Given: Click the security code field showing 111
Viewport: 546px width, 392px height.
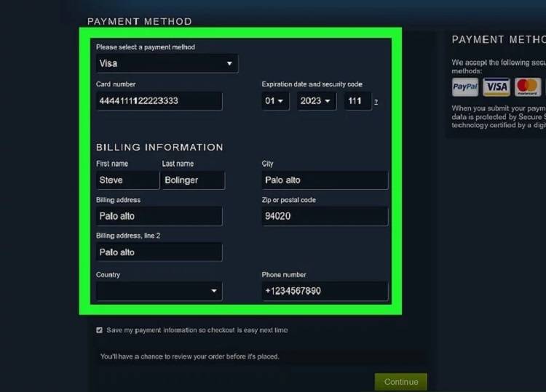Looking at the screenshot, I should click(x=357, y=101).
